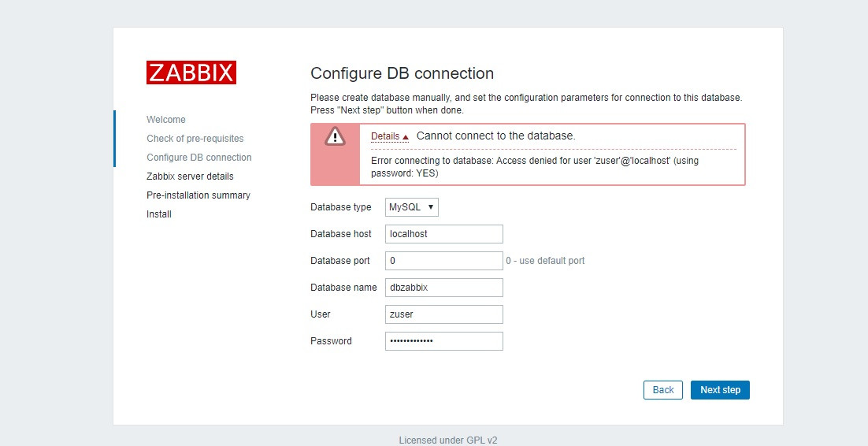868x446 pixels.
Task: Click the Database name field
Action: (x=443, y=288)
